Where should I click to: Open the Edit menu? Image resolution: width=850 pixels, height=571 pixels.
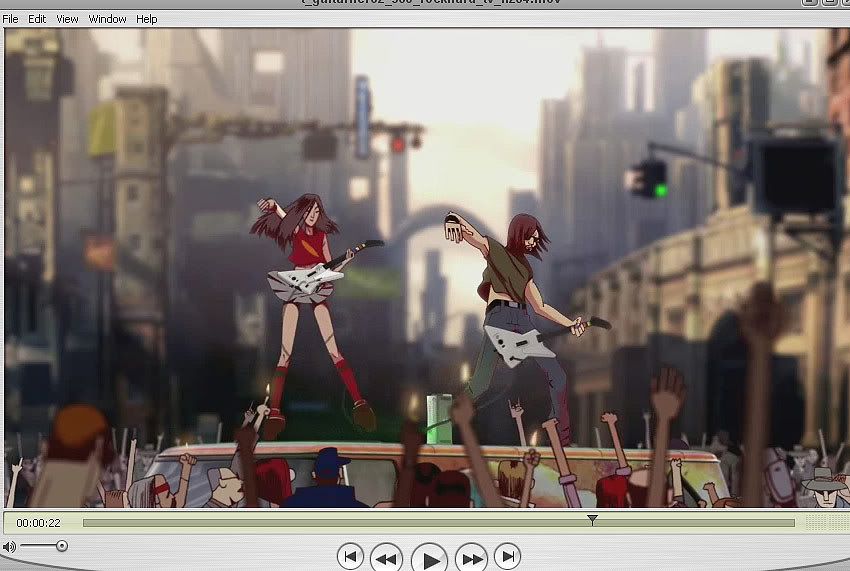coord(37,19)
